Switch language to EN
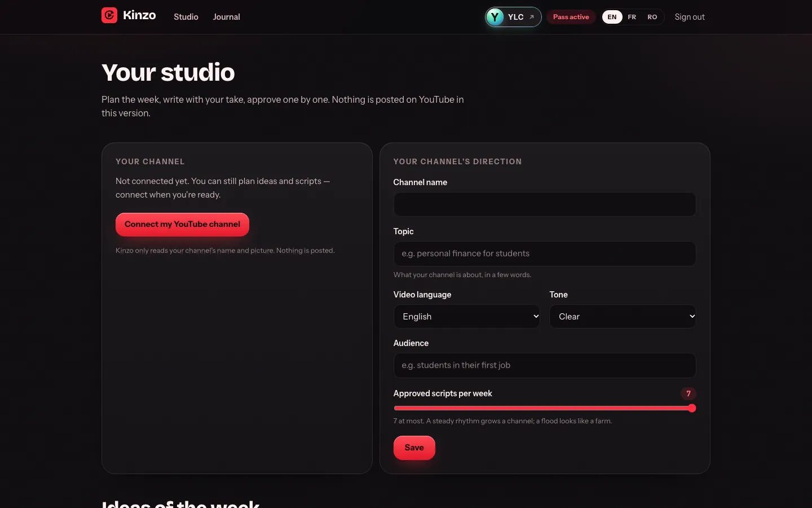The image size is (812, 508). coord(612,17)
